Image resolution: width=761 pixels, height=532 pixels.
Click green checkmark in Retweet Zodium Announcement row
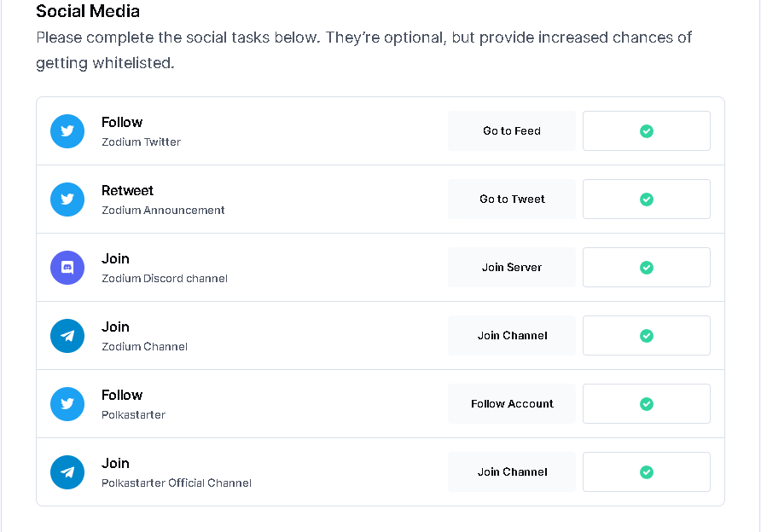pyautogui.click(x=647, y=199)
